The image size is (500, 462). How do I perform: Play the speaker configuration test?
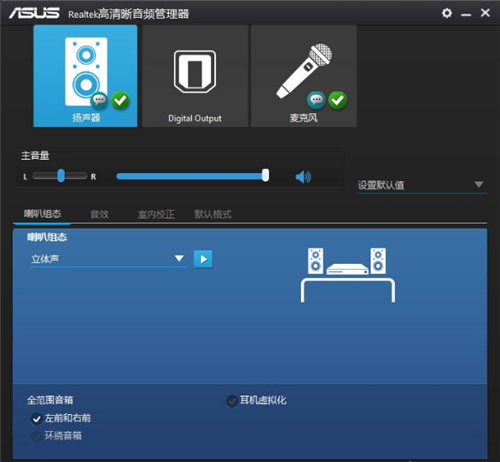[203, 259]
